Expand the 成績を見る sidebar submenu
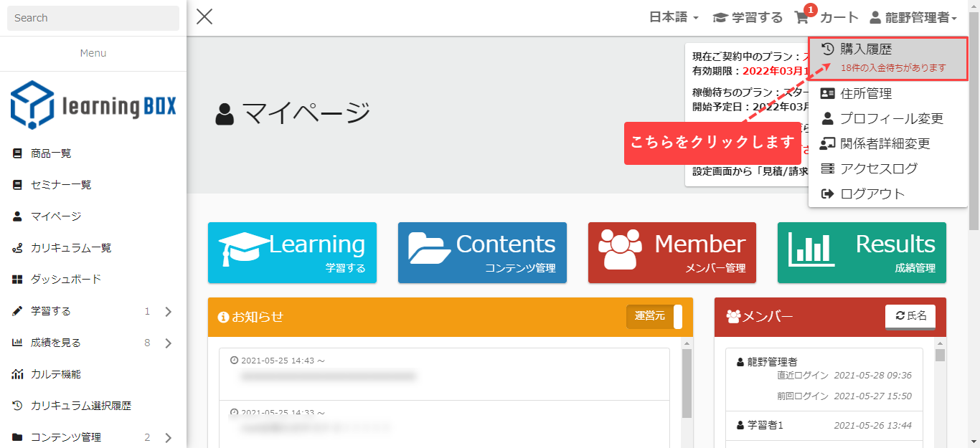The height and width of the screenshot is (448, 980). [x=168, y=343]
